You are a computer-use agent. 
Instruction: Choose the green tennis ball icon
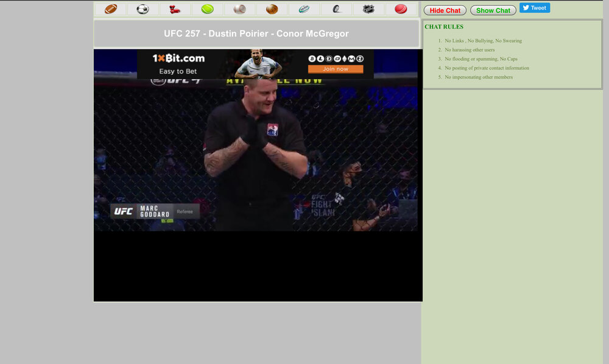207,9
